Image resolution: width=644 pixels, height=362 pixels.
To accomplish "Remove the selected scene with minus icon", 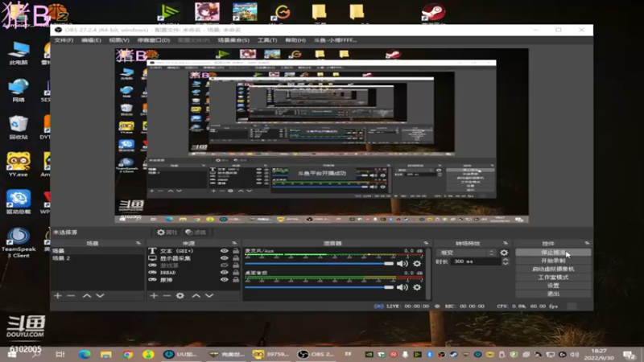I will (71, 295).
